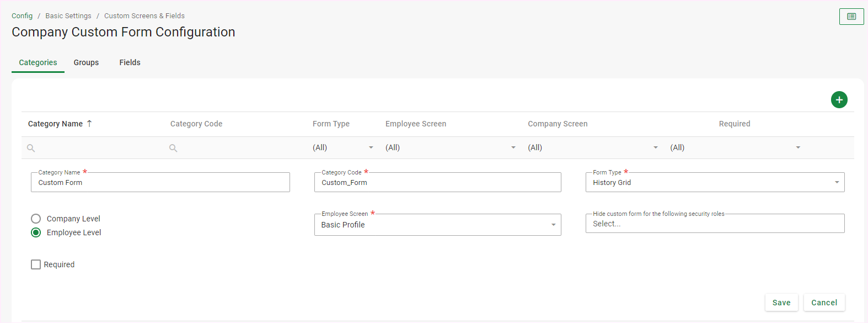Click the Category Name filter search icon

point(31,148)
